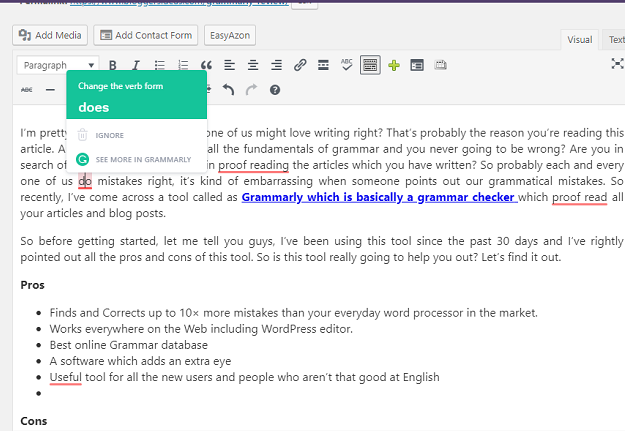Viewport: 625px width, 431px height.
Task: Click the EasyAzon button
Action: pyautogui.click(x=230, y=35)
